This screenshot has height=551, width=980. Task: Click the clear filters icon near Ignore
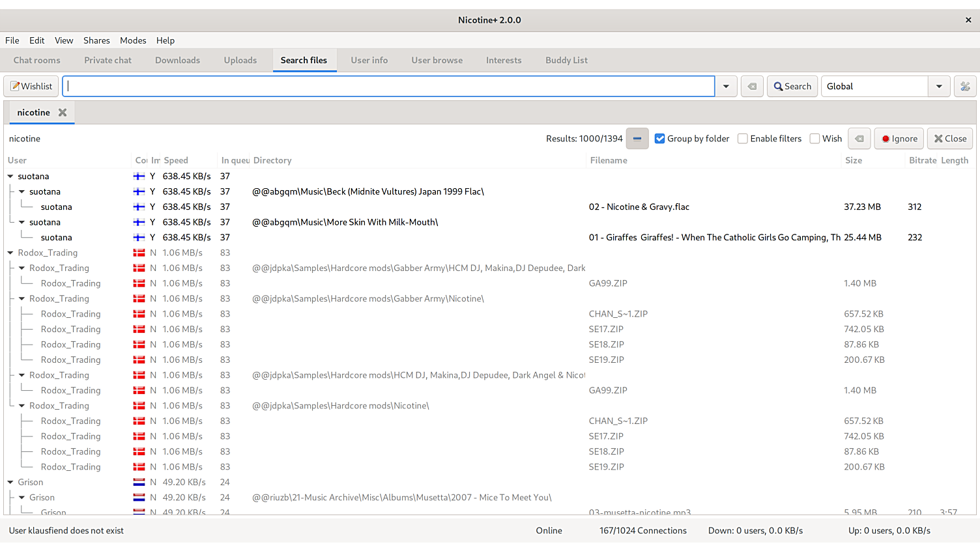point(859,139)
